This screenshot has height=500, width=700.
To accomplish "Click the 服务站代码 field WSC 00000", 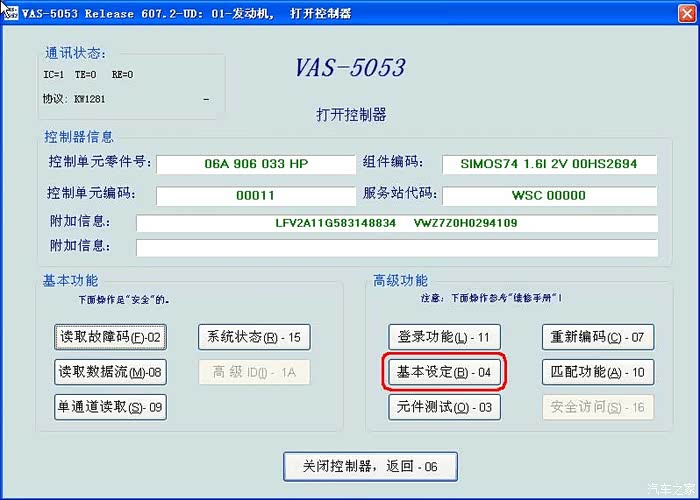I will 549,196.
